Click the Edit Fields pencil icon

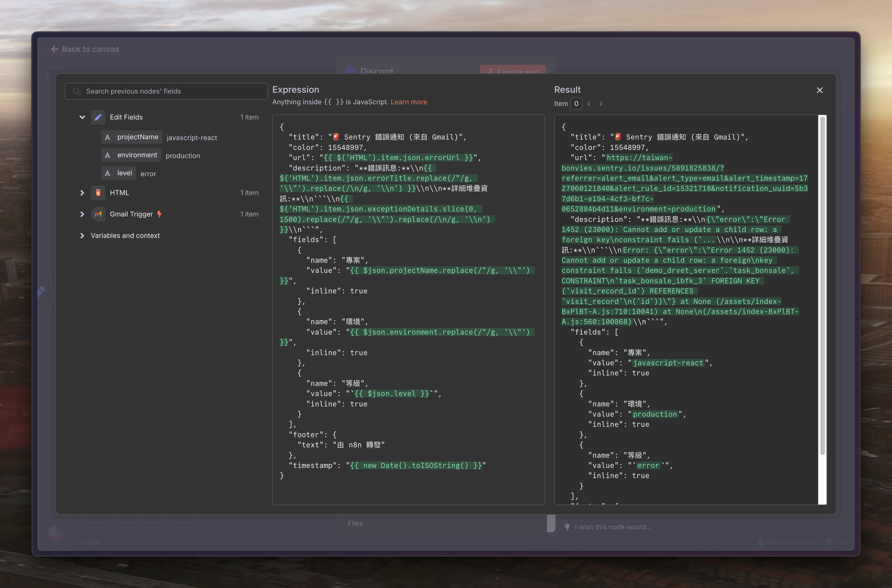pos(98,117)
